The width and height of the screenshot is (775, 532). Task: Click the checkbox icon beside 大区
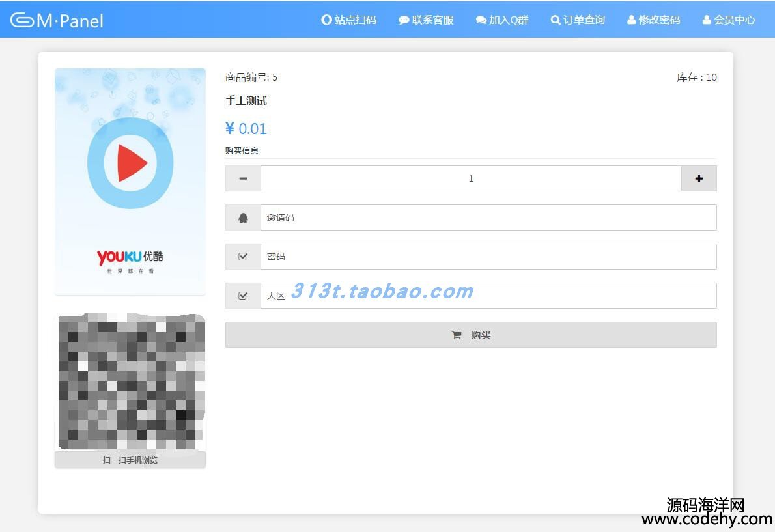coord(243,296)
